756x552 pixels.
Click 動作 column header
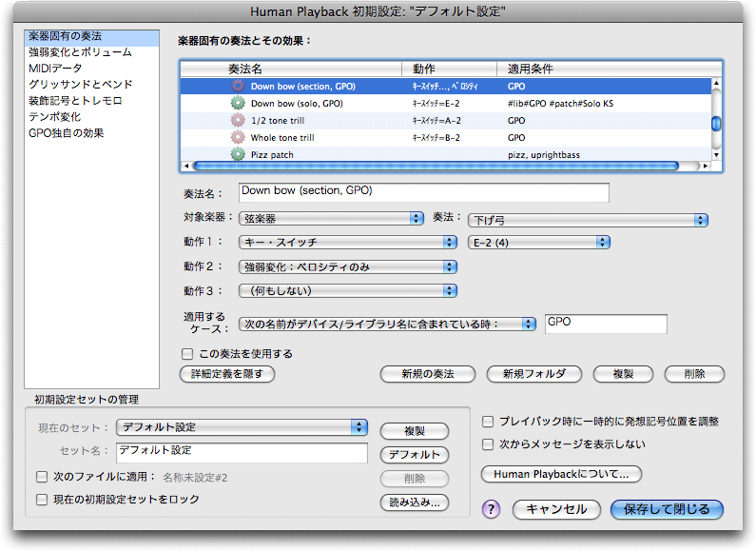450,69
